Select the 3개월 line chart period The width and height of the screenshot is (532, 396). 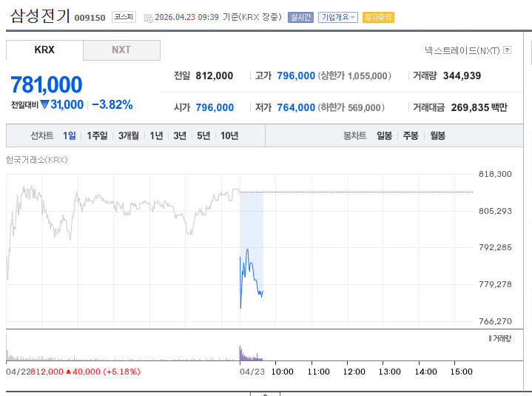(129, 135)
